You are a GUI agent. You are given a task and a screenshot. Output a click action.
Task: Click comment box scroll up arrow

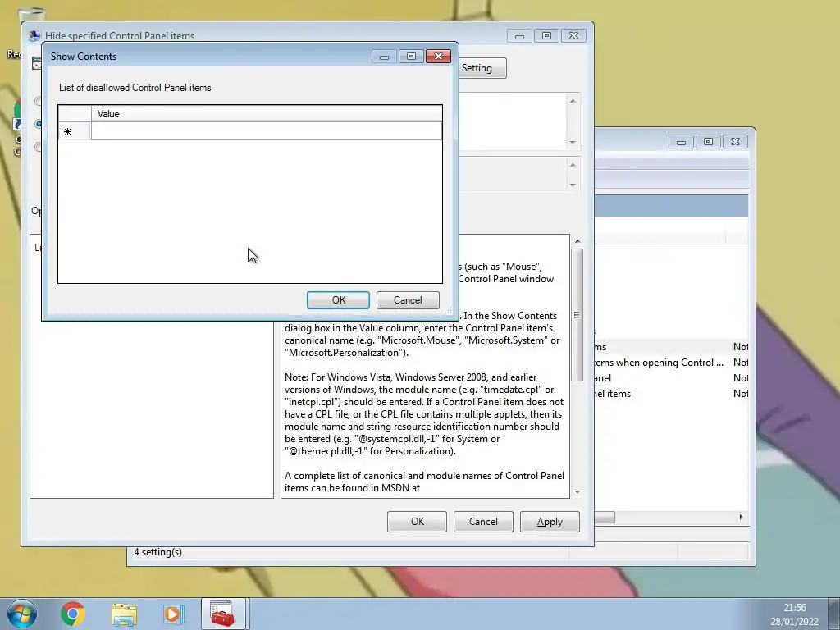click(x=573, y=101)
